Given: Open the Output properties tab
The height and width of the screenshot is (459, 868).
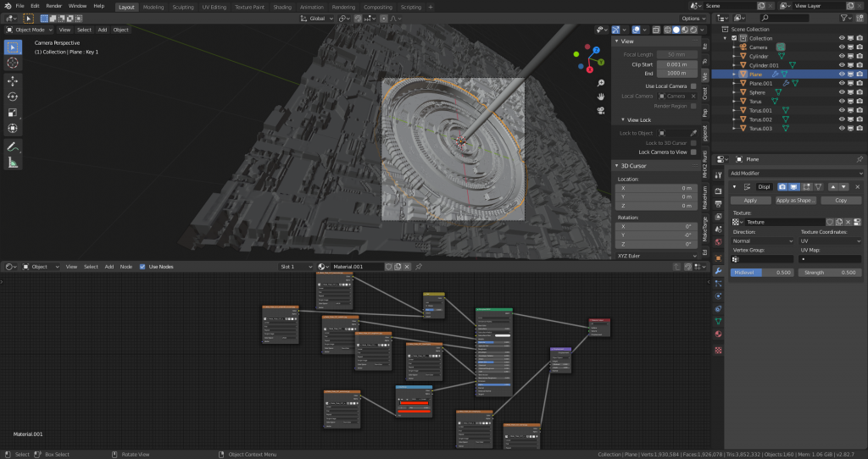Looking at the screenshot, I should 718,203.
